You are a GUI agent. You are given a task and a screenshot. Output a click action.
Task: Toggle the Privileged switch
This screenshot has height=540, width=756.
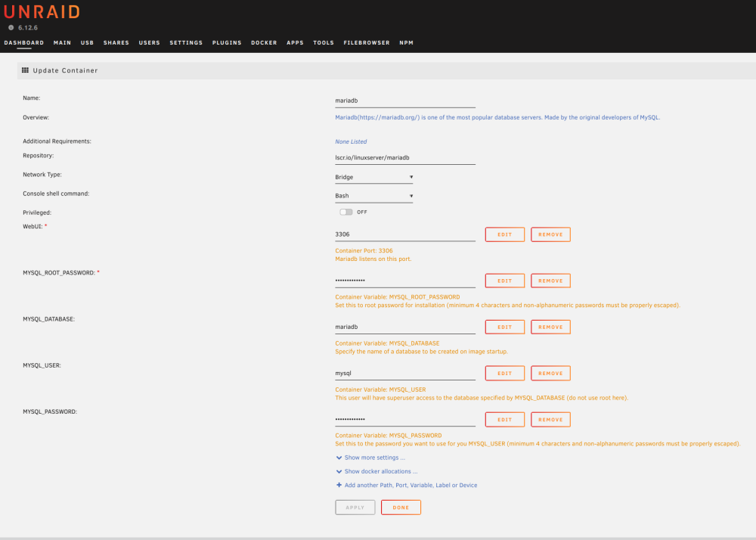click(x=346, y=212)
